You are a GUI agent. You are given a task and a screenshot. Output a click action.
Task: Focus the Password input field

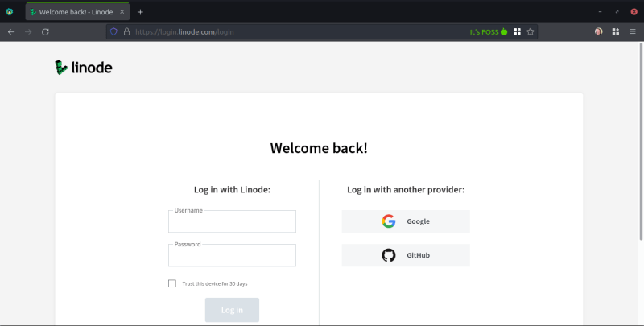click(232, 256)
